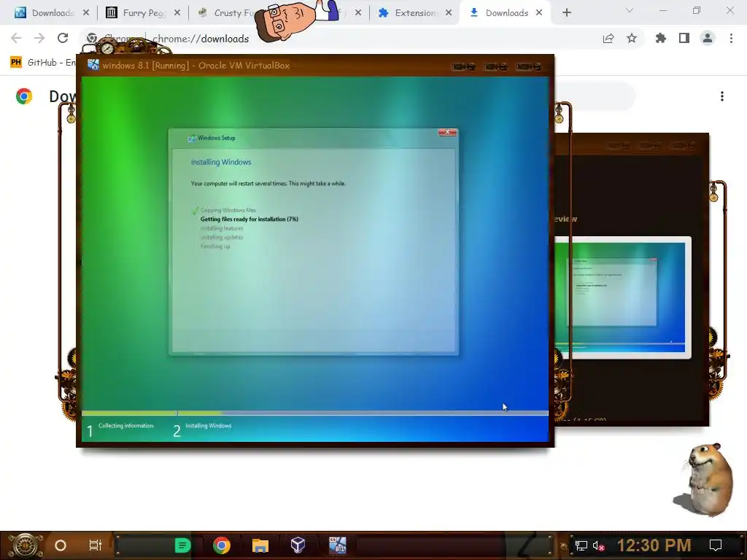
Task: Open VirtualBox Manager from taskbar
Action: [x=298, y=545]
